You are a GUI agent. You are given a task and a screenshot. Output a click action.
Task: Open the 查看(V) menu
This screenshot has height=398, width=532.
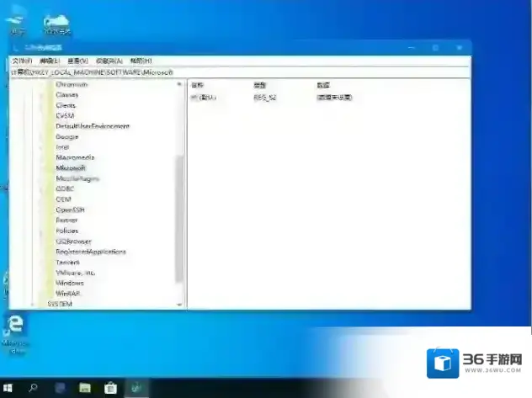(x=78, y=61)
